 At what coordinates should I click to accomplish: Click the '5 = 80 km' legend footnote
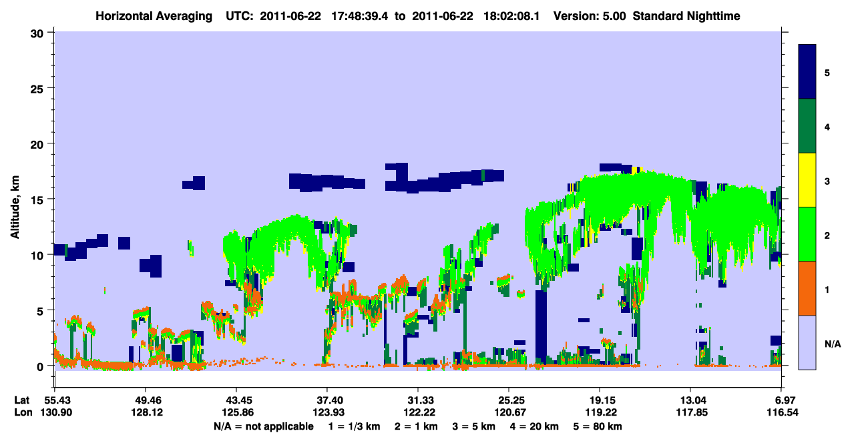pyautogui.click(x=600, y=426)
